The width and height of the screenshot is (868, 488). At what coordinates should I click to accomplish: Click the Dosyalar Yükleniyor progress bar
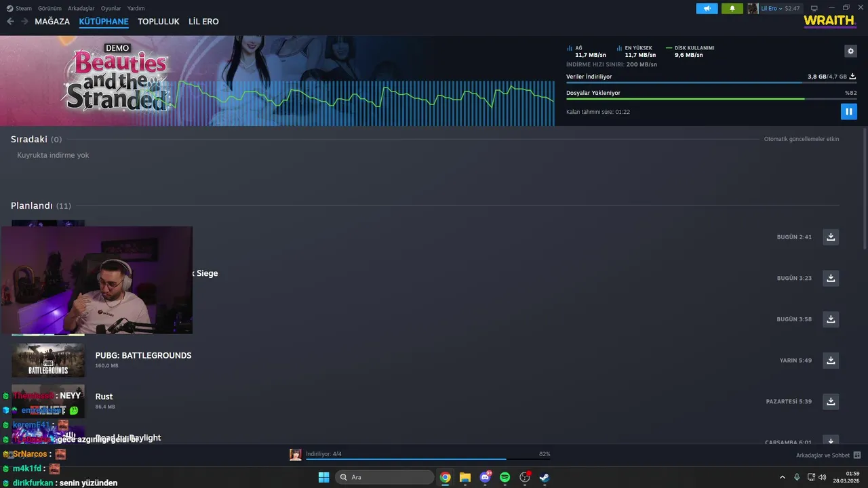711,99
